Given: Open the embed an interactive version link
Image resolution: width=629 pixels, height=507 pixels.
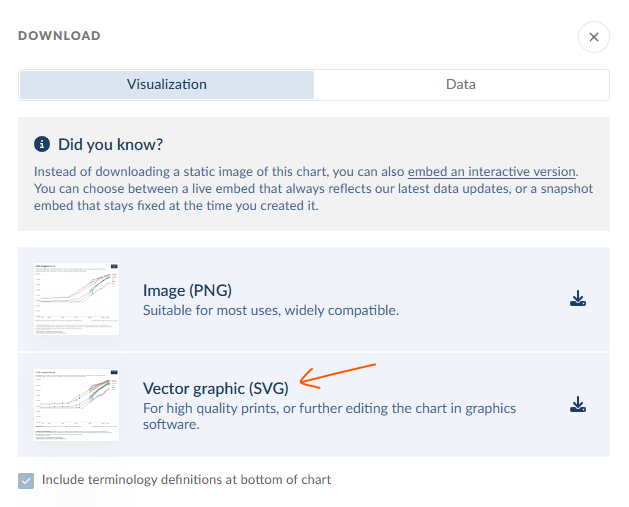Looking at the screenshot, I should click(491, 171).
